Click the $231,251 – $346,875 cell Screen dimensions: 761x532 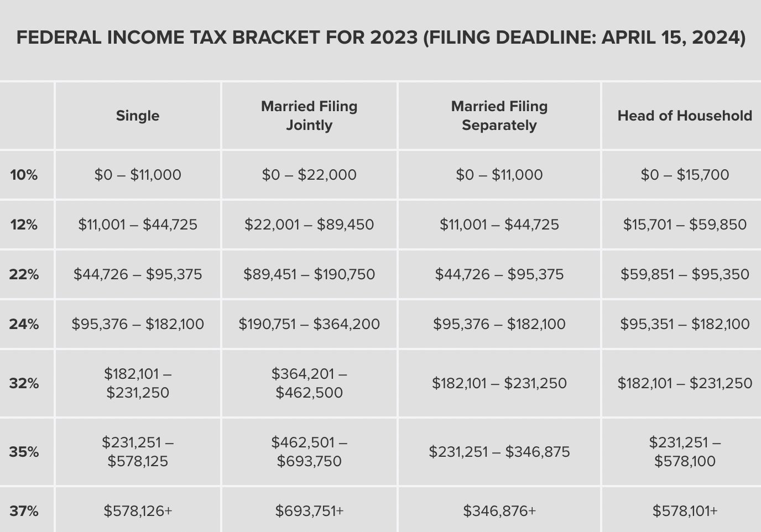(499, 452)
